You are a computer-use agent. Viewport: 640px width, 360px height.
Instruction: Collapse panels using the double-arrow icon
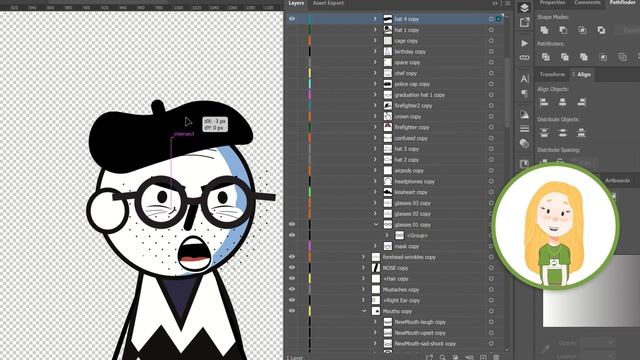click(x=495, y=3)
